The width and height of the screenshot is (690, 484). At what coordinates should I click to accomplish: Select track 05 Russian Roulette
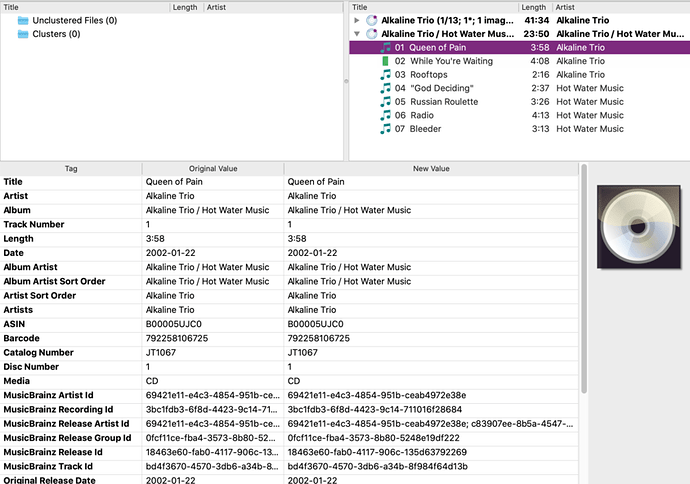(520, 102)
